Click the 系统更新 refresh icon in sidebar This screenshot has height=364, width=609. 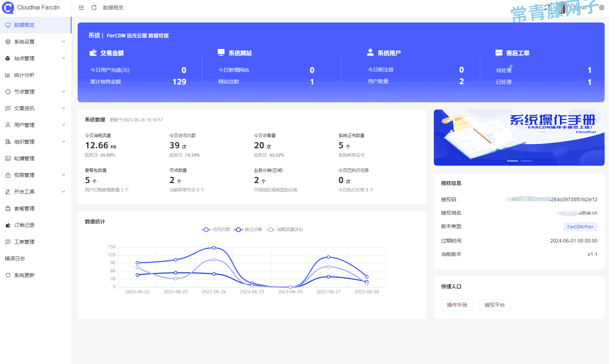point(8,275)
